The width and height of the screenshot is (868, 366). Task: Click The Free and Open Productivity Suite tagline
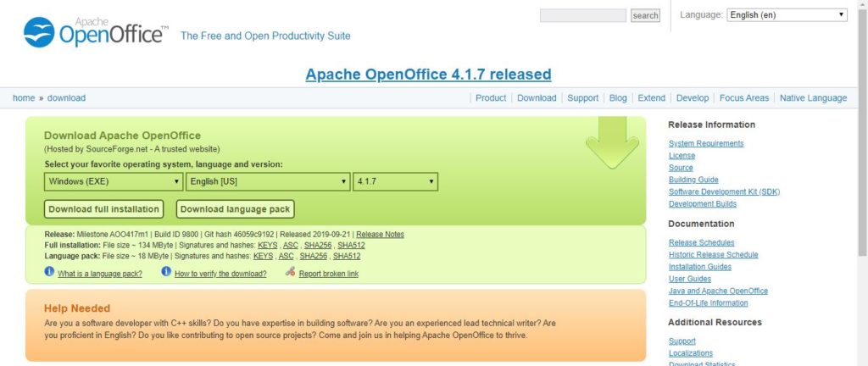click(265, 36)
